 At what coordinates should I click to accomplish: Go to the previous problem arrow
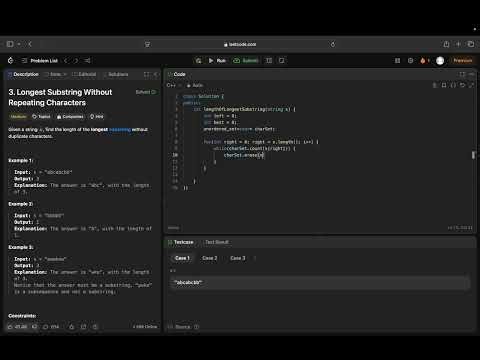66,60
